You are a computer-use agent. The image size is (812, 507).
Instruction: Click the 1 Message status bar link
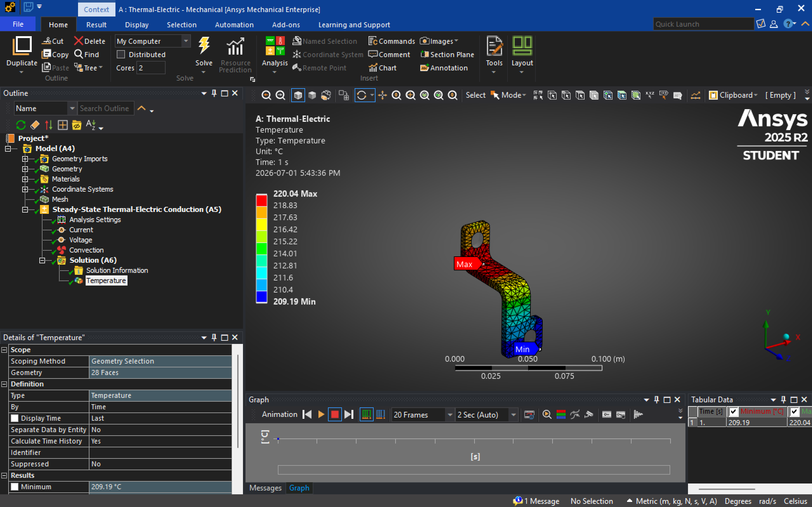pyautogui.click(x=536, y=501)
